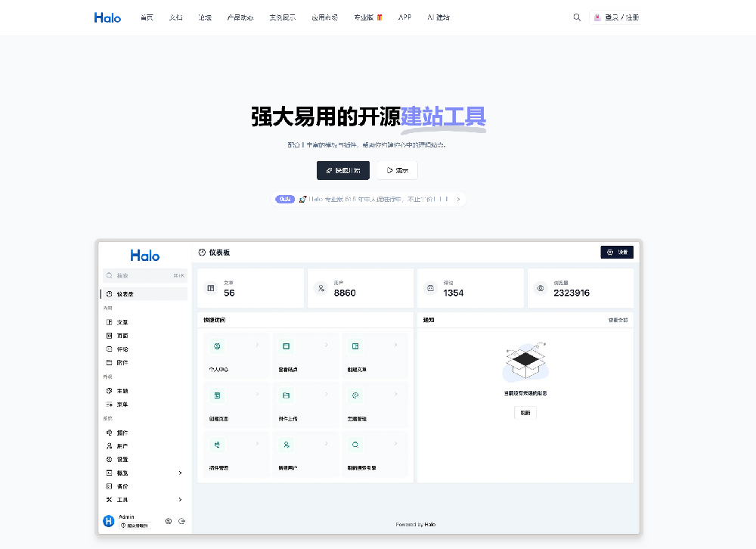
Task: Open APP in the top navigation
Action: (x=405, y=17)
